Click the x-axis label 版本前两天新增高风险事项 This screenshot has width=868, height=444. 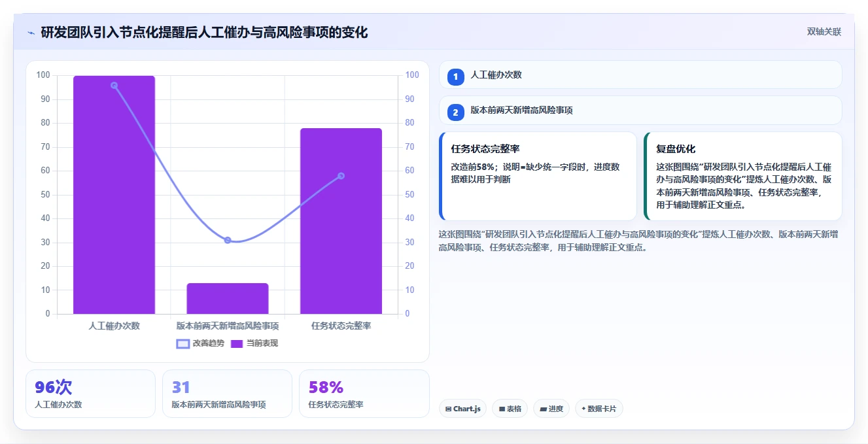click(x=228, y=326)
